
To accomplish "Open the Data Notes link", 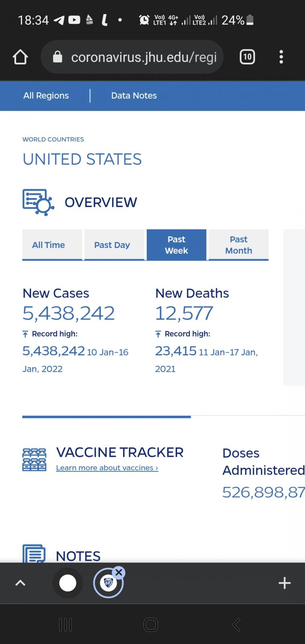I will [x=134, y=96].
